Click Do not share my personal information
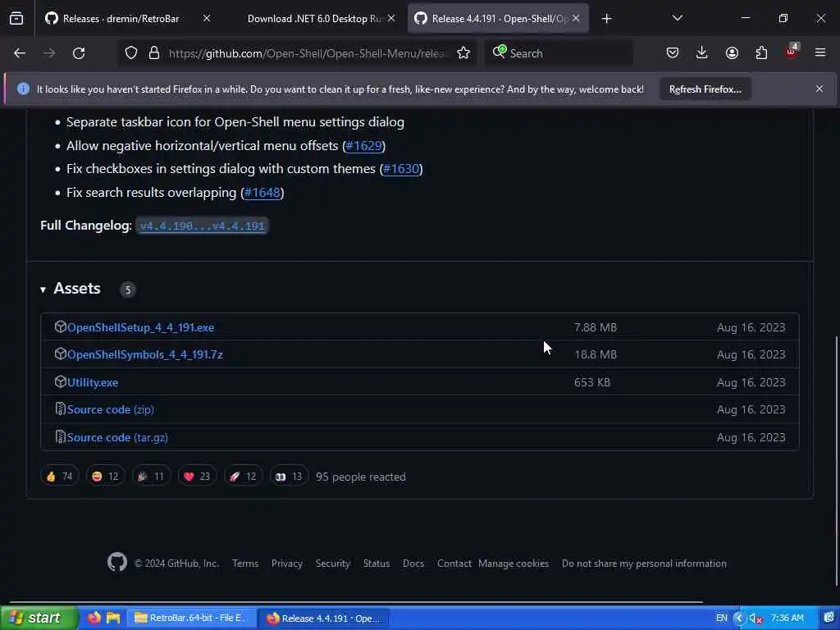The width and height of the screenshot is (840, 630). point(644,564)
